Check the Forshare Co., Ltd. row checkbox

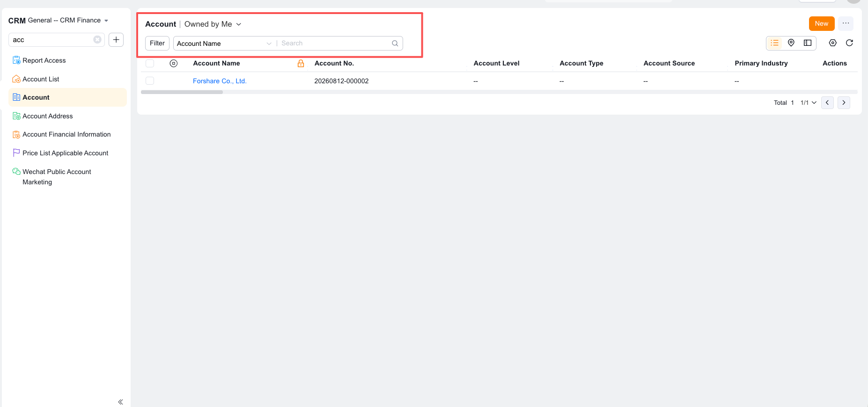point(150,81)
